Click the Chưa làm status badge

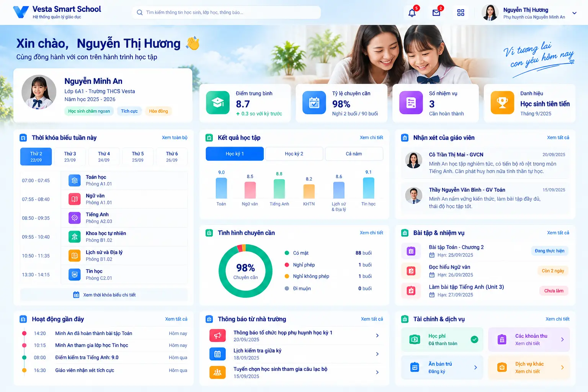(x=554, y=291)
